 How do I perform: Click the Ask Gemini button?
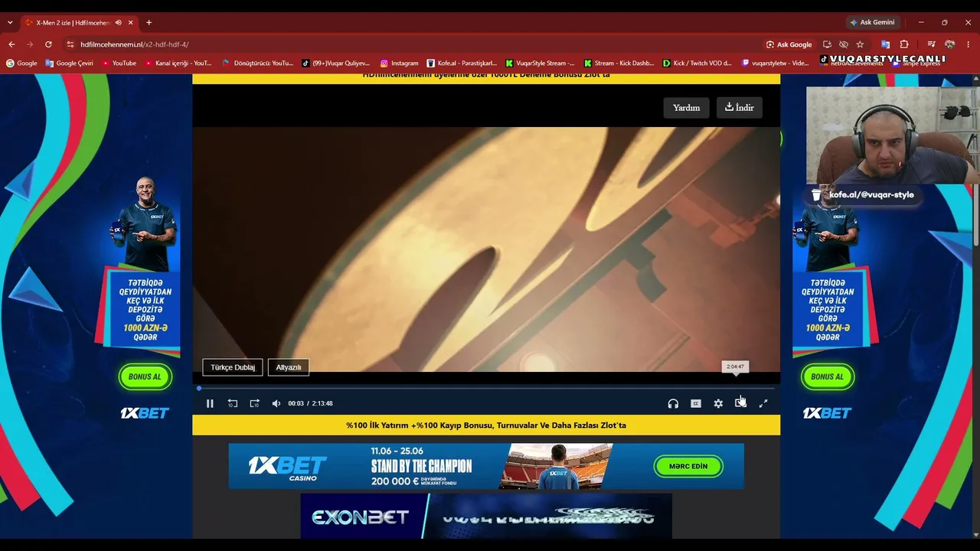(x=872, y=22)
